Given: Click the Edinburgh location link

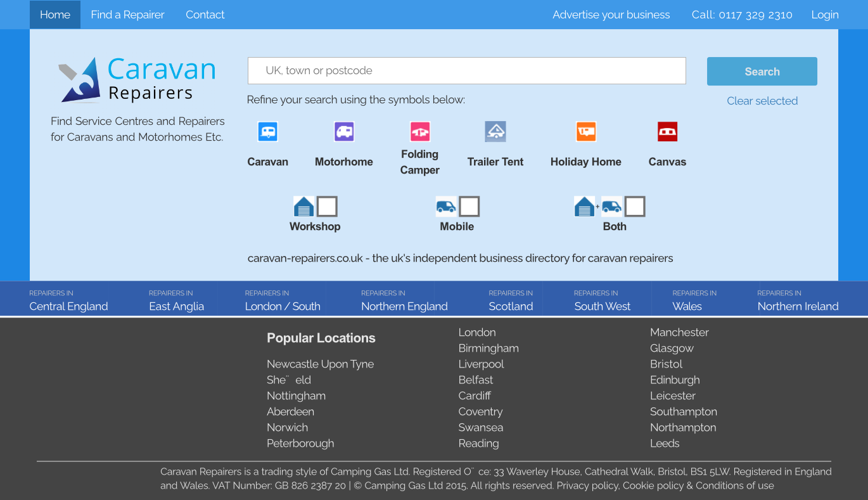Looking at the screenshot, I should (x=675, y=380).
